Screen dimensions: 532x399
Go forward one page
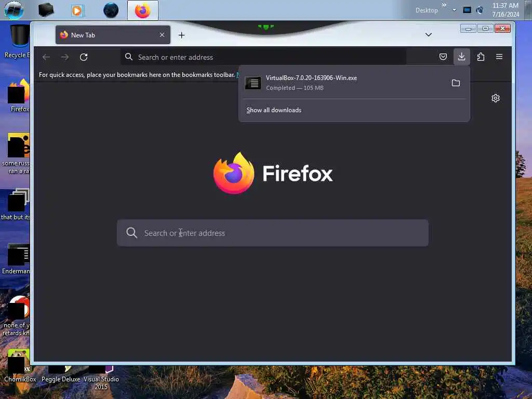pos(65,57)
